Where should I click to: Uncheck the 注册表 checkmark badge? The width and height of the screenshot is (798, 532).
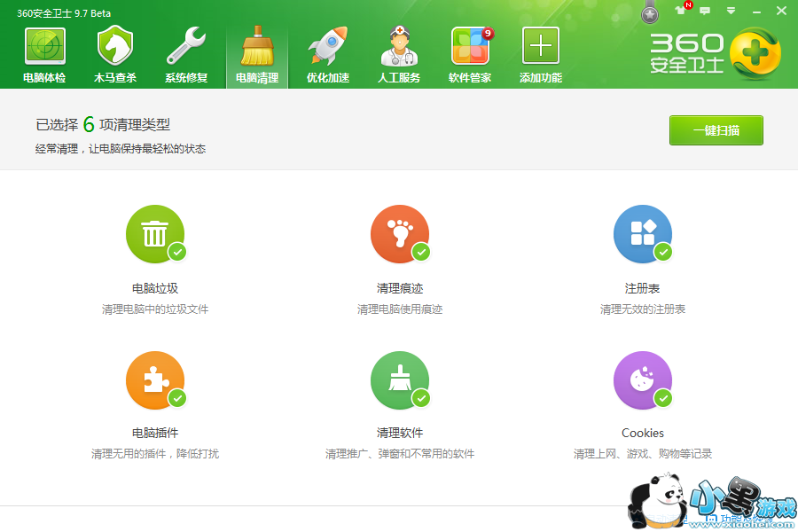[x=663, y=252]
